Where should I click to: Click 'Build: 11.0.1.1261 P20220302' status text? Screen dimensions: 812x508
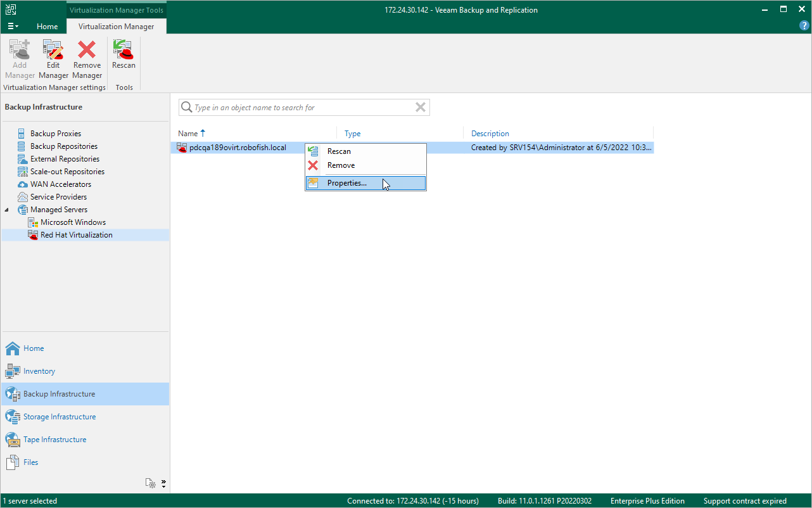[x=545, y=501]
